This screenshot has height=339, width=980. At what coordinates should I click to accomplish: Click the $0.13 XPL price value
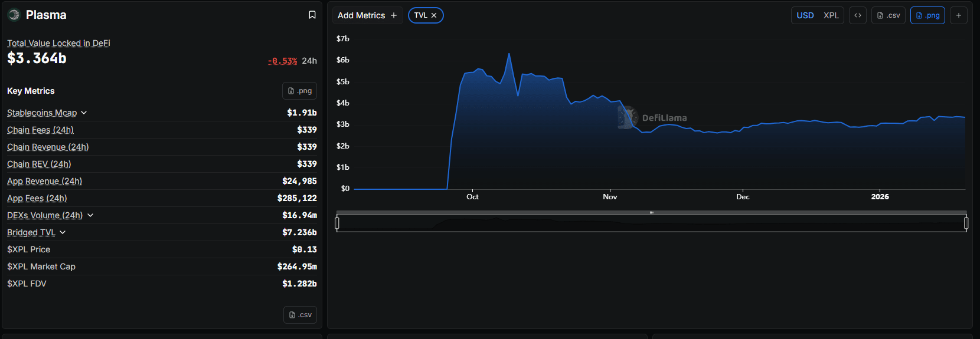pos(304,249)
